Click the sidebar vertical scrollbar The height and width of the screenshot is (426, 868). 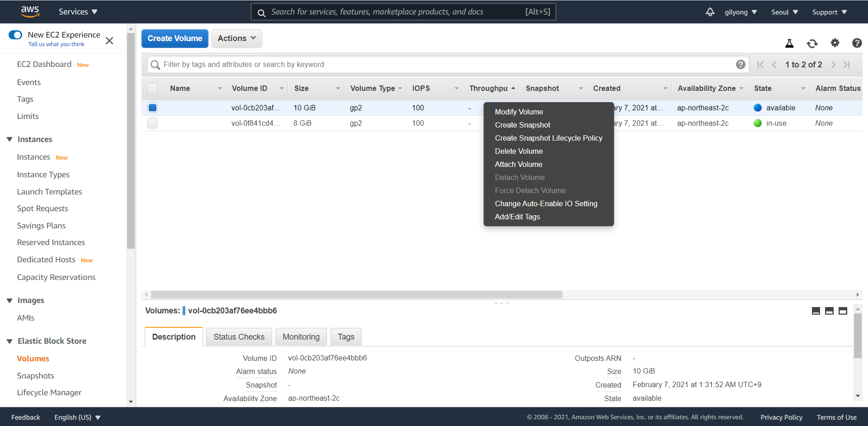click(131, 140)
